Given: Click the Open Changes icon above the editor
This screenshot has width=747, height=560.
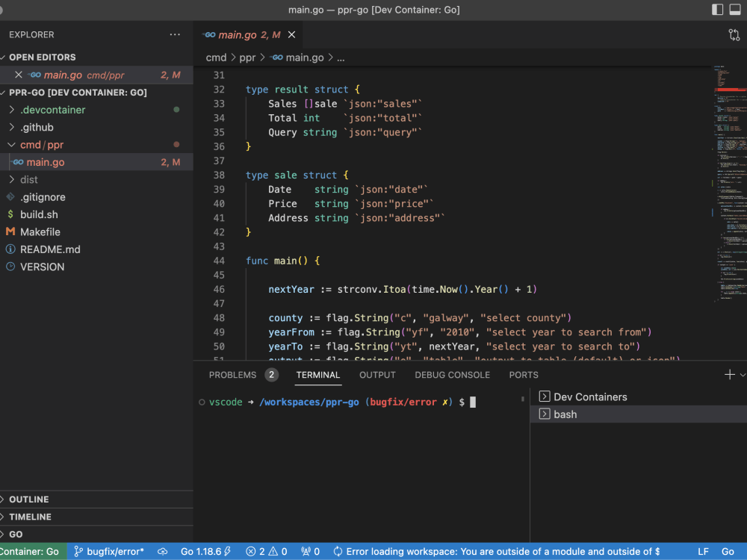Looking at the screenshot, I should pos(734,34).
